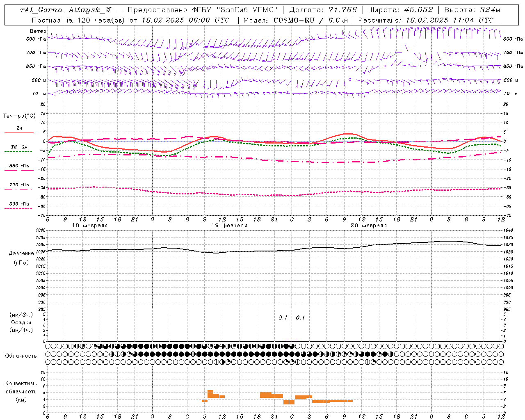This screenshot has width=525, height=420.
Task: Click the 2м temperature legend label
Action: tap(19, 128)
